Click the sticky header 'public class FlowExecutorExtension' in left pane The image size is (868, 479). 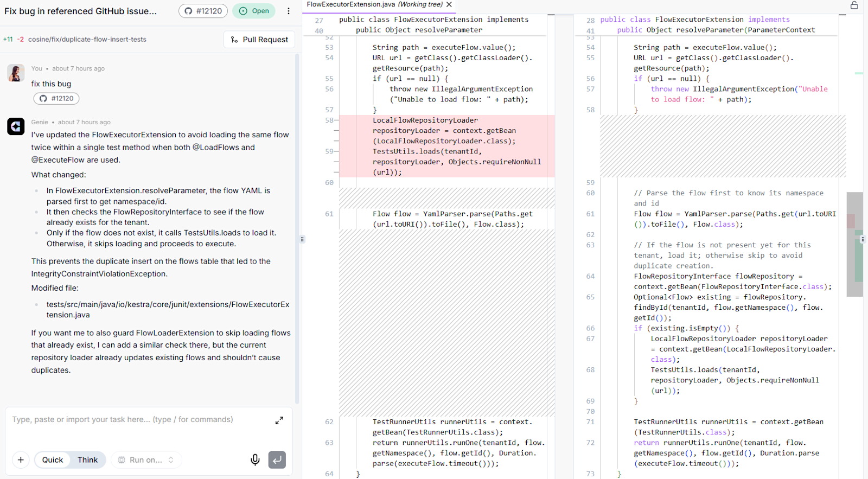click(434, 20)
